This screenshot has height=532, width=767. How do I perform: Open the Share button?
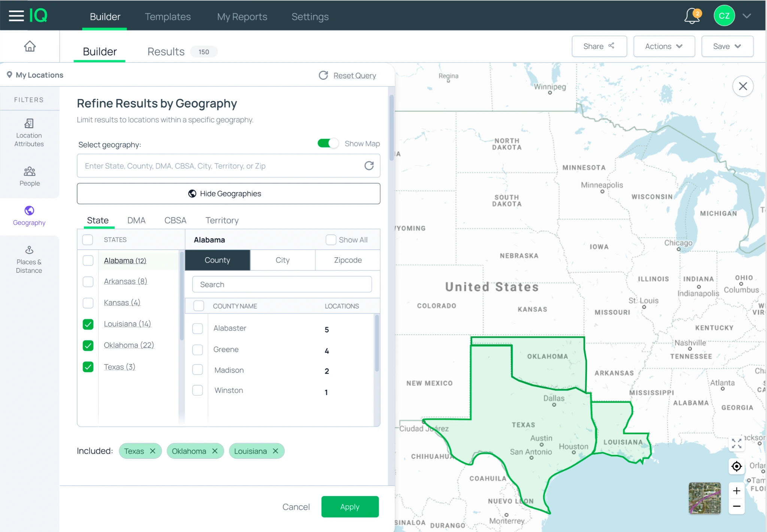coord(599,46)
